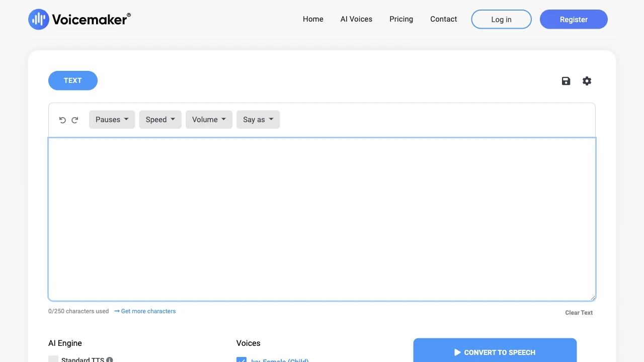Click the play icon on Convert to Speech
This screenshot has height=362, width=644.
[x=457, y=352]
